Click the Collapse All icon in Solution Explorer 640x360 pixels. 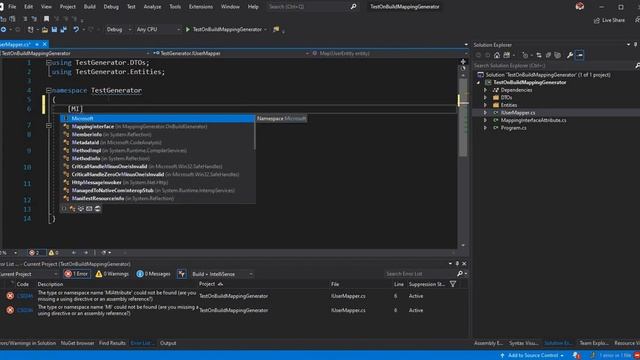point(548,55)
